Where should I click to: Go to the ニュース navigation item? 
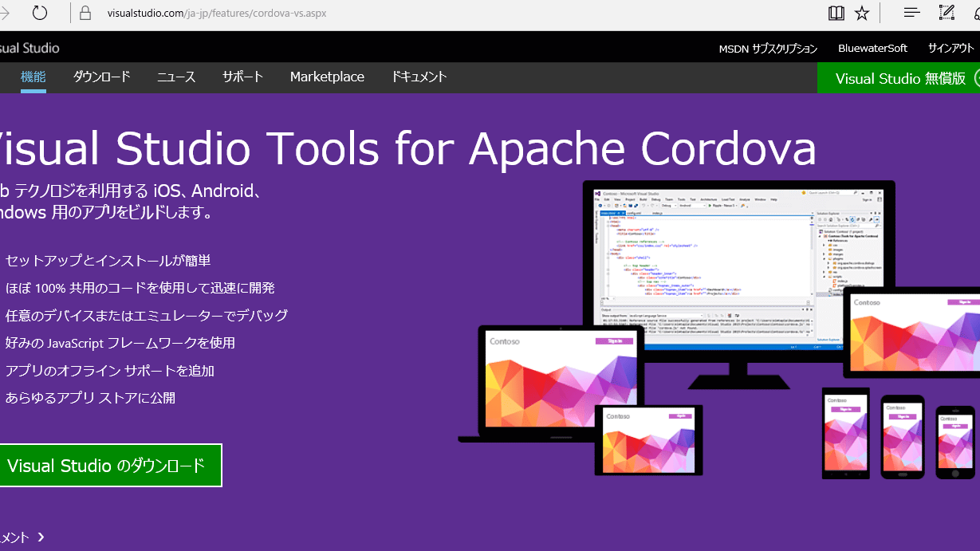(176, 77)
